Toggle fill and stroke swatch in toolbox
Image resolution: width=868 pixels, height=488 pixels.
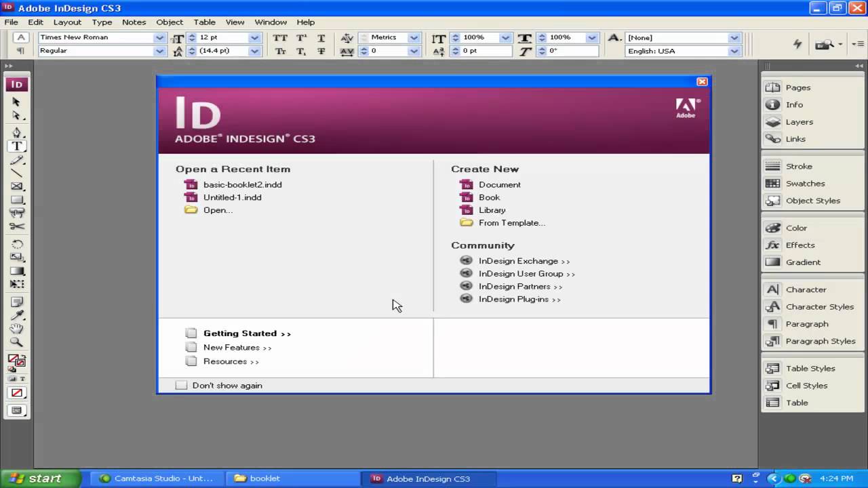(16, 363)
